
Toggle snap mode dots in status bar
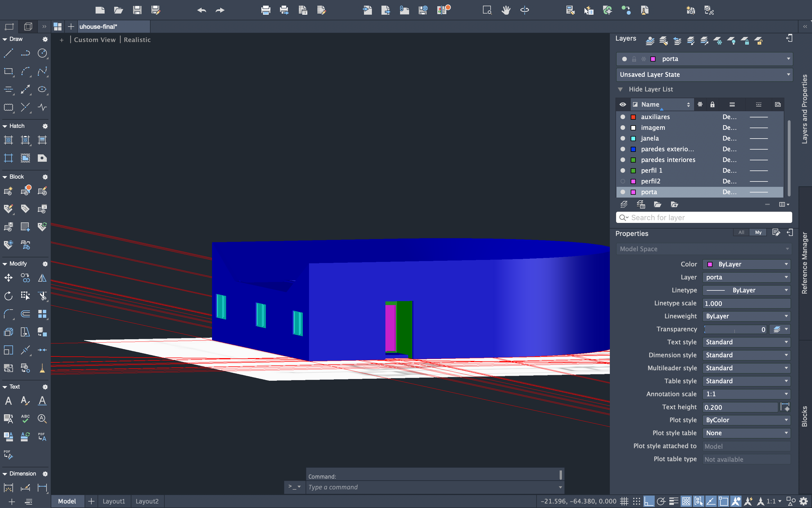coord(637,501)
